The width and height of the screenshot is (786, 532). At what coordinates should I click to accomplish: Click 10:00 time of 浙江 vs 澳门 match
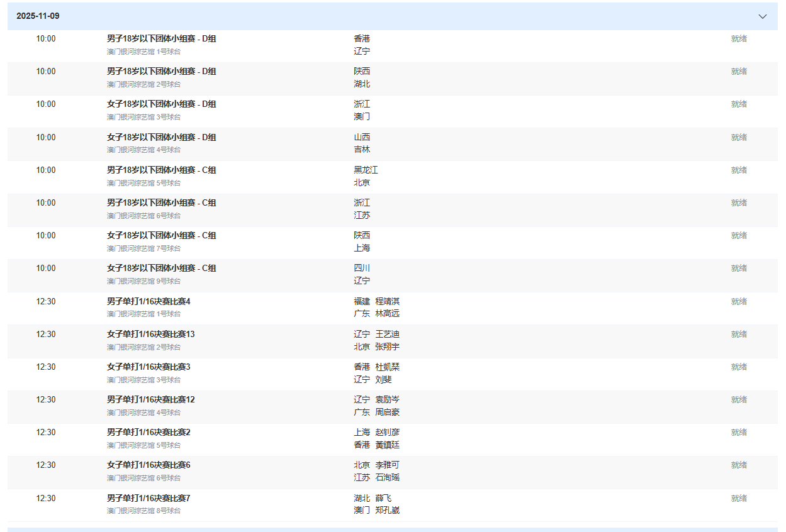[x=45, y=104]
